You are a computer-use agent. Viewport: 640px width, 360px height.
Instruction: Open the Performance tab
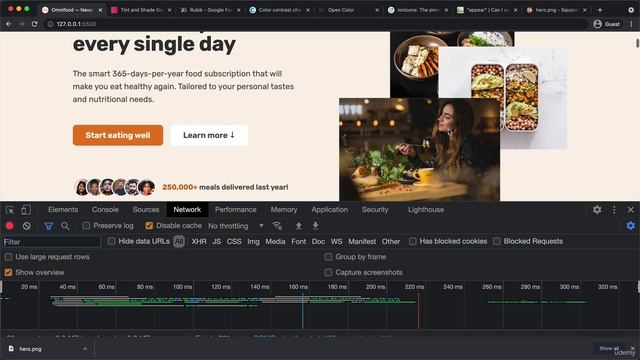236,210
